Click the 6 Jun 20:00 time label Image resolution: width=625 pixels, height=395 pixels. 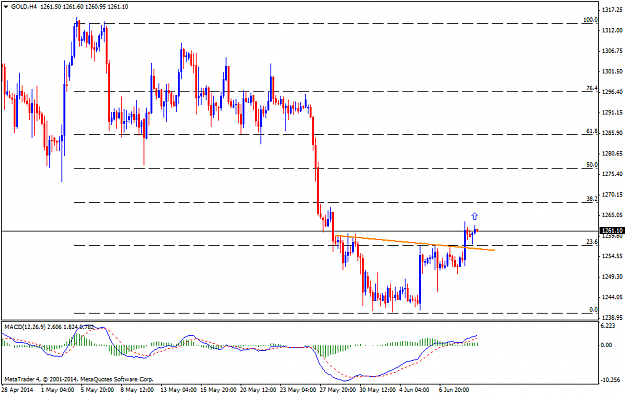pyautogui.click(x=454, y=389)
